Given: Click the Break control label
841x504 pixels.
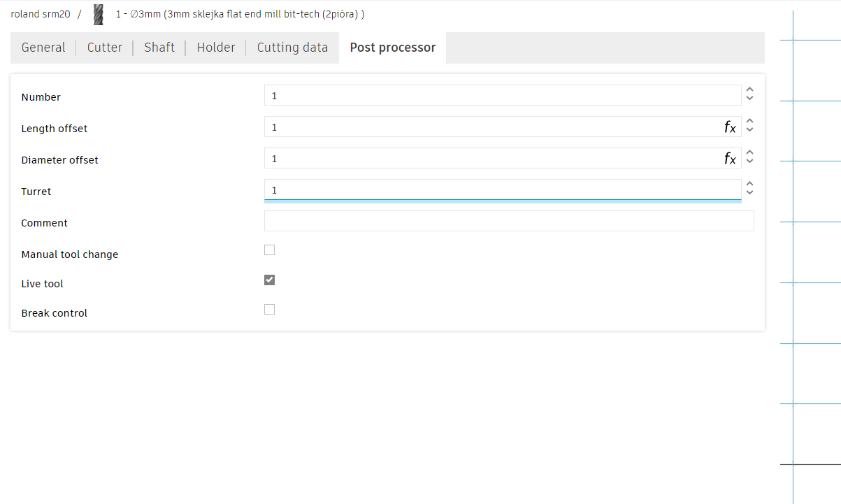Looking at the screenshot, I should (x=55, y=313).
